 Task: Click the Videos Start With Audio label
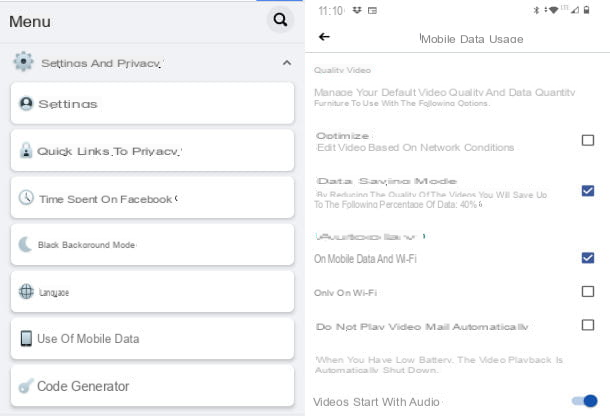click(x=377, y=402)
